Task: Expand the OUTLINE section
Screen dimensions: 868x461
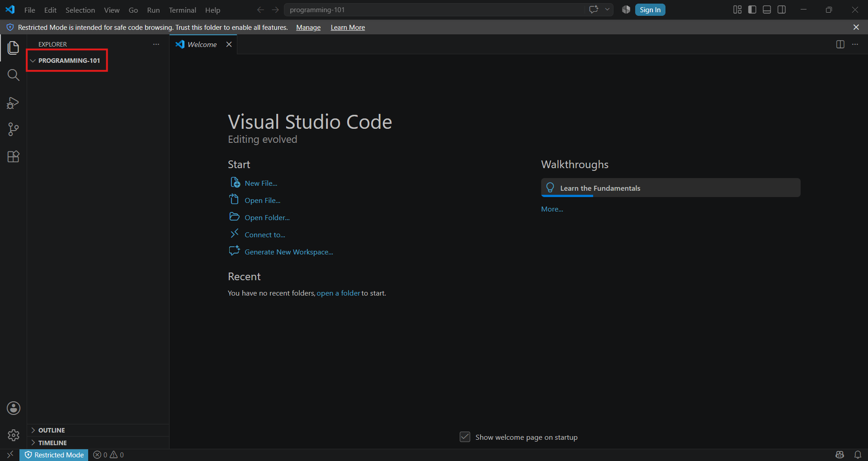Action: click(98, 430)
